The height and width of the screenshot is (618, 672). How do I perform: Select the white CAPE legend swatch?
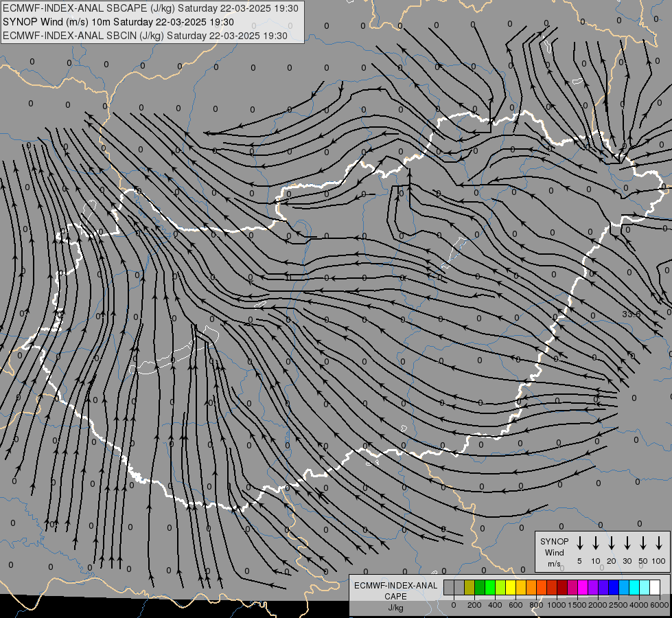655,587
